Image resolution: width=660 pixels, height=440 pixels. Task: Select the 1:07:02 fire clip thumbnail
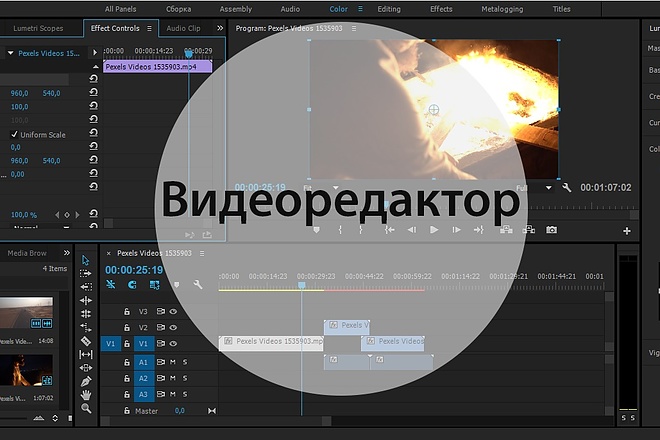pyautogui.click(x=26, y=370)
